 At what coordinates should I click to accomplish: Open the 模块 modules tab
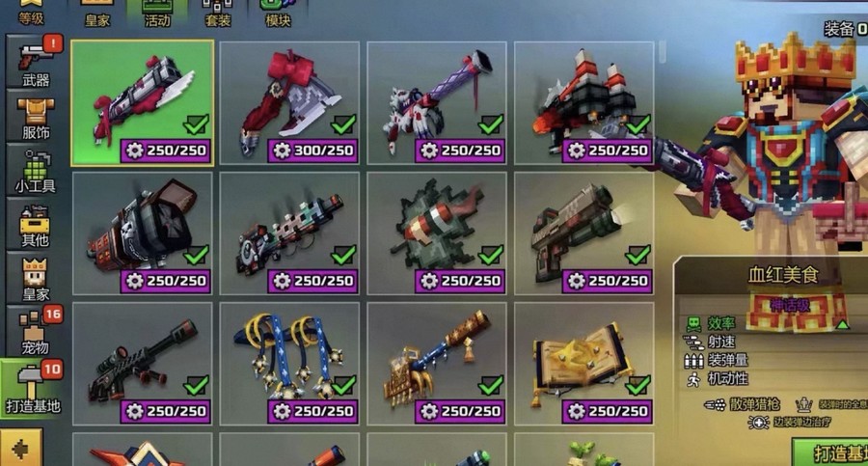(278, 14)
